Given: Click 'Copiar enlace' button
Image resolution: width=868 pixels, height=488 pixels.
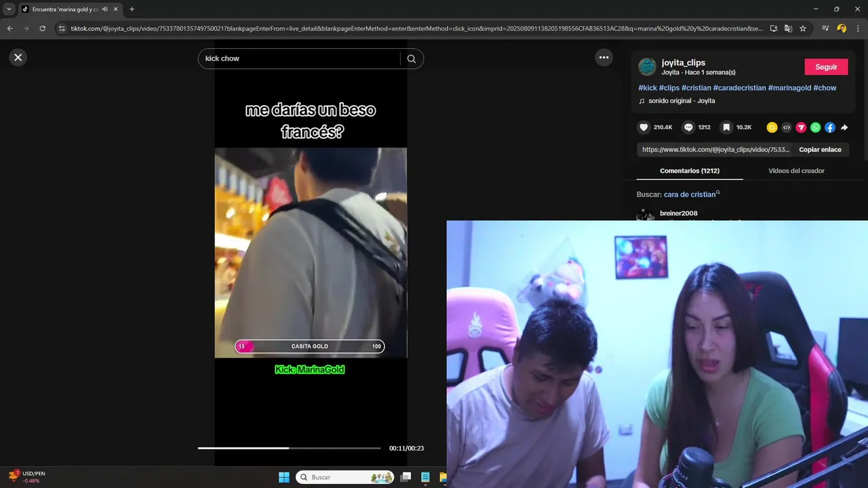Looking at the screenshot, I should coord(820,150).
